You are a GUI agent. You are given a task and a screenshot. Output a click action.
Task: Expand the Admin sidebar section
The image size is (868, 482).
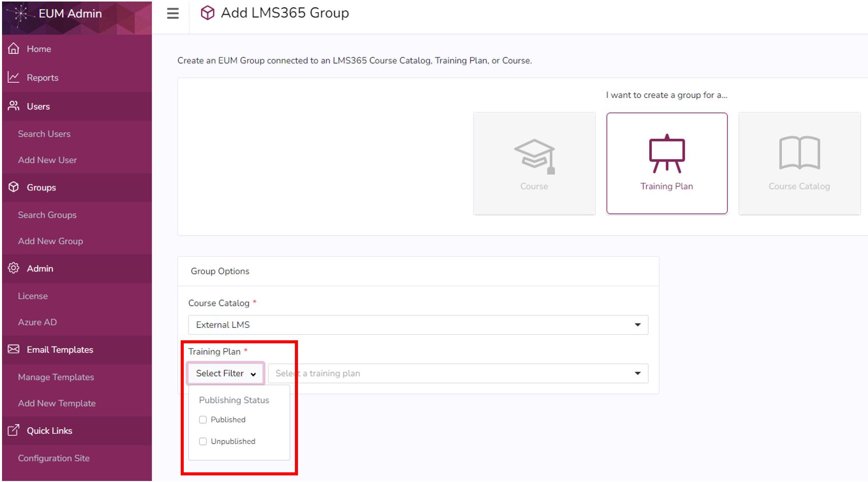click(77, 268)
